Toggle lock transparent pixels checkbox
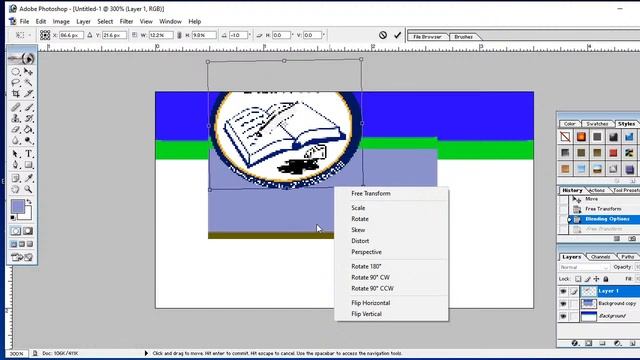The height and width of the screenshot is (360, 640). 578,279
